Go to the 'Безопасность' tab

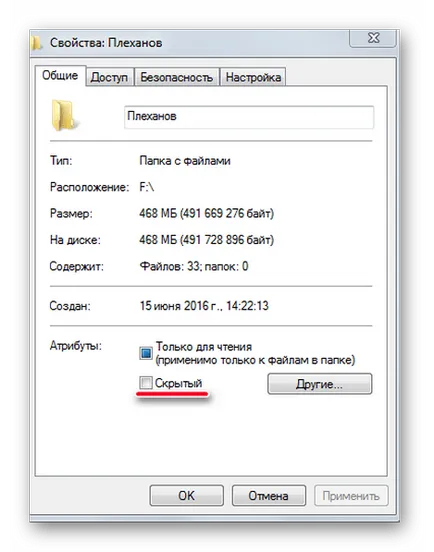[x=176, y=77]
